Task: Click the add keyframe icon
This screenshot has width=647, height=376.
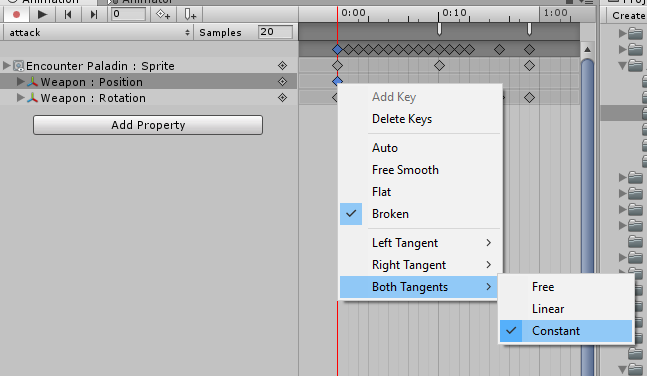Action: (163, 15)
